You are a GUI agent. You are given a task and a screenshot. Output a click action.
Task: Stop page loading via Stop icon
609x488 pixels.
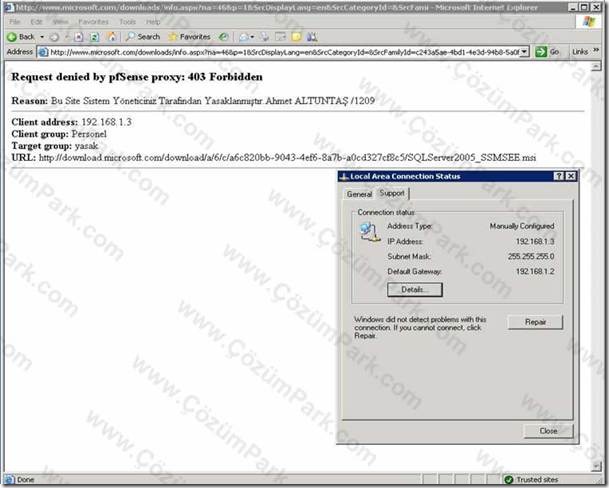pyautogui.click(x=78, y=37)
